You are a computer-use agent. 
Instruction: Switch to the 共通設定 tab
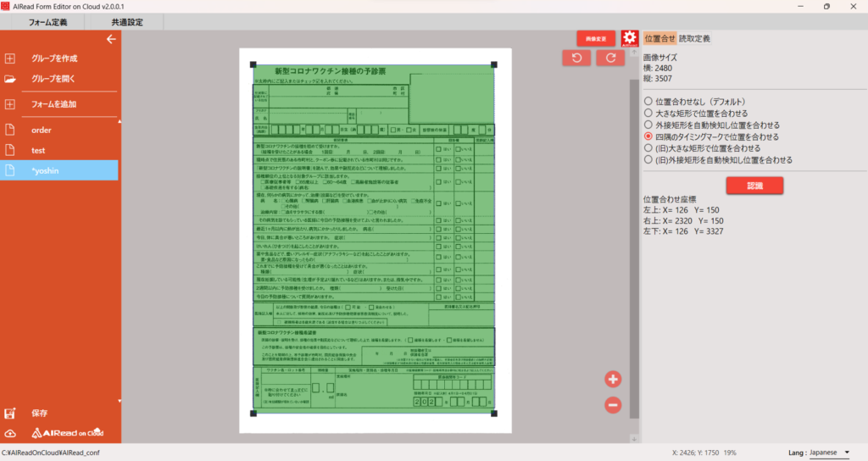coord(127,21)
